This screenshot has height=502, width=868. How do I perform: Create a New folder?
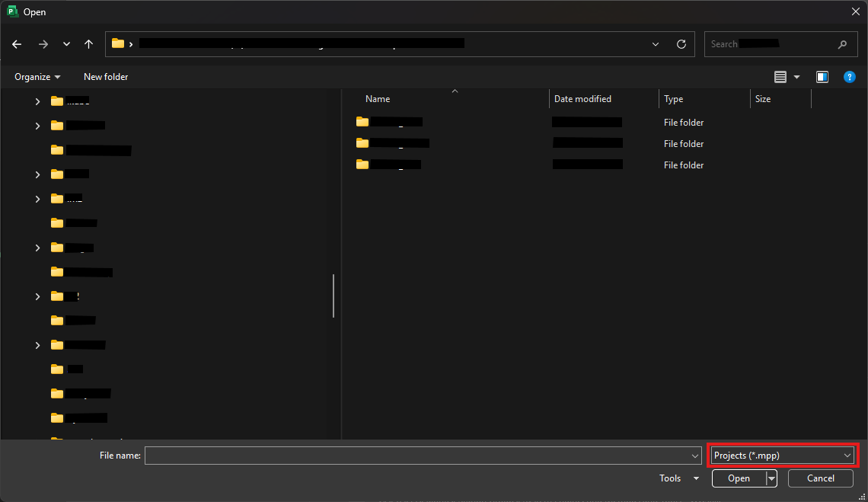[105, 76]
